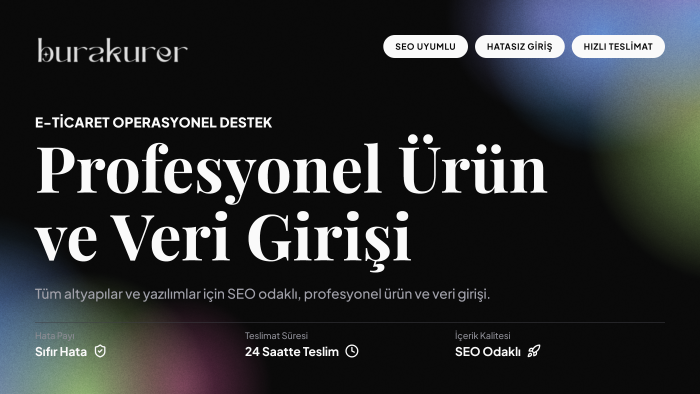Viewport: 700px width, 394px height.
Task: Click the Teslimat Süresi label
Action: tap(276, 336)
